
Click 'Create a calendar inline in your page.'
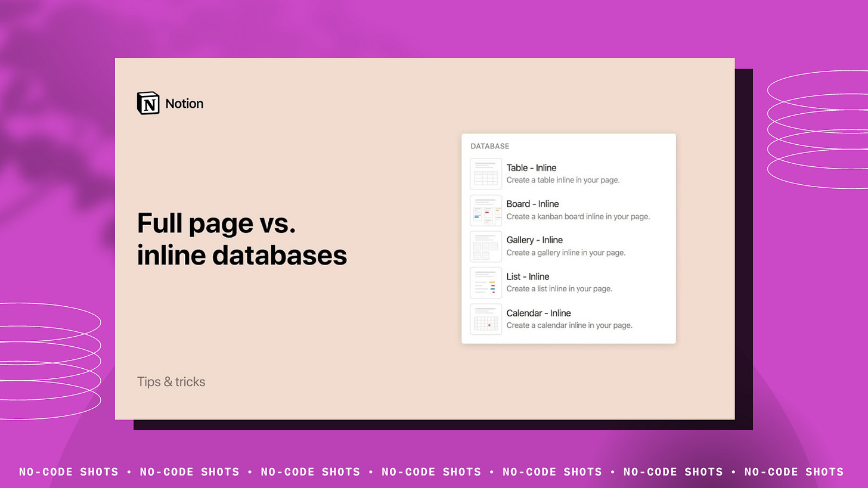pos(569,325)
